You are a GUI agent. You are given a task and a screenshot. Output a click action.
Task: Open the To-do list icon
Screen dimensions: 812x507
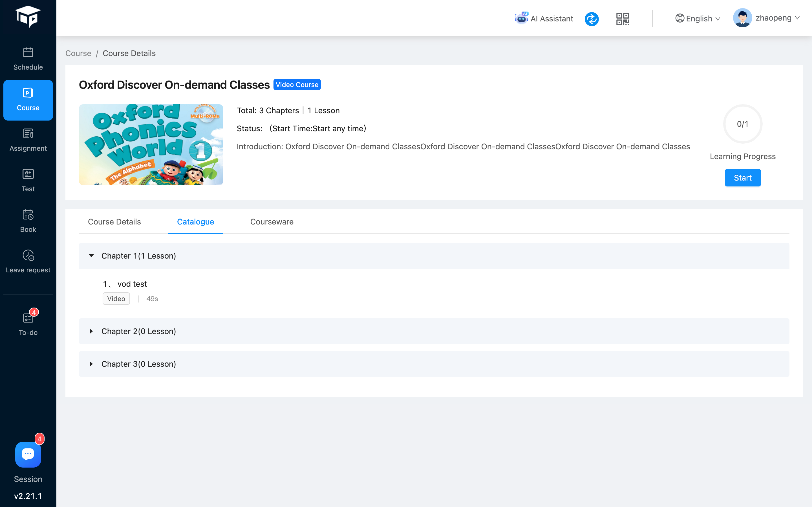coord(28,318)
